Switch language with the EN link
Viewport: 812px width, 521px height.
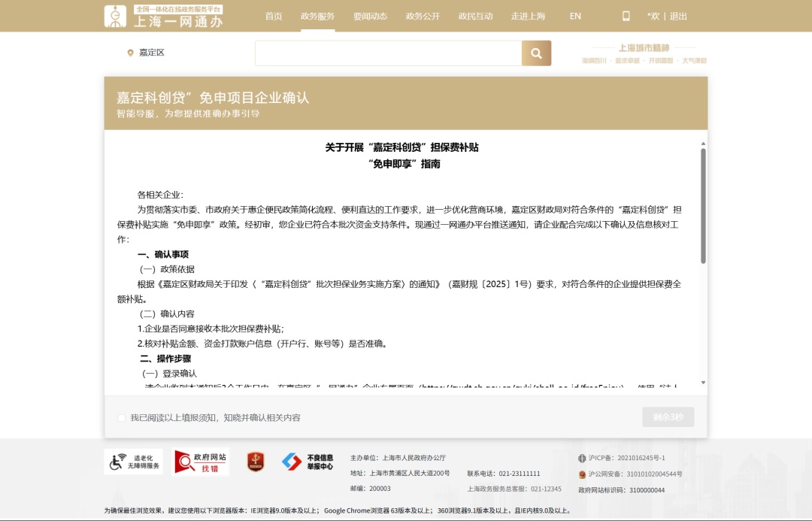pos(575,16)
